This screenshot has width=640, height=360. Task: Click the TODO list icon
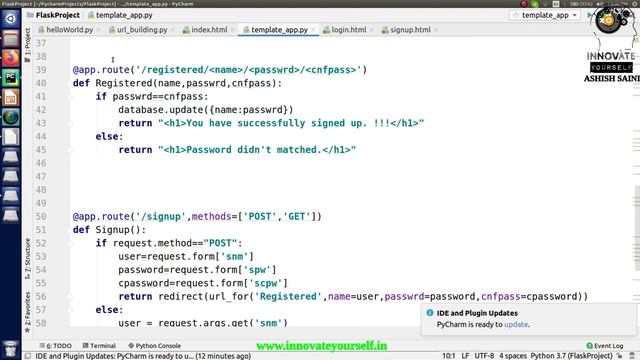point(42,346)
